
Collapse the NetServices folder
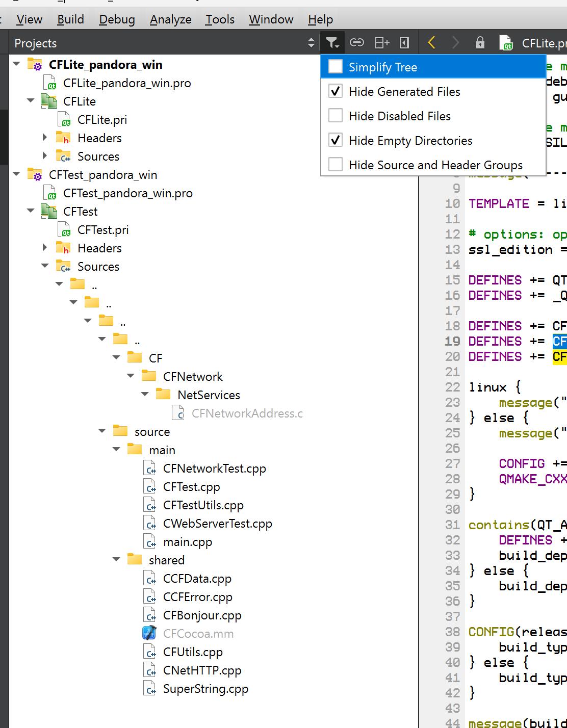[x=145, y=394]
